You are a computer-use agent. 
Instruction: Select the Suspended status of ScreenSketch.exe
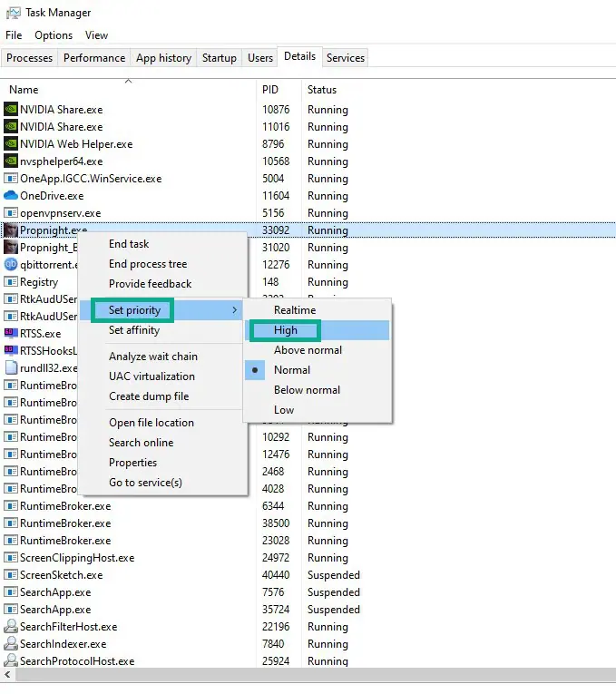pyautogui.click(x=334, y=575)
